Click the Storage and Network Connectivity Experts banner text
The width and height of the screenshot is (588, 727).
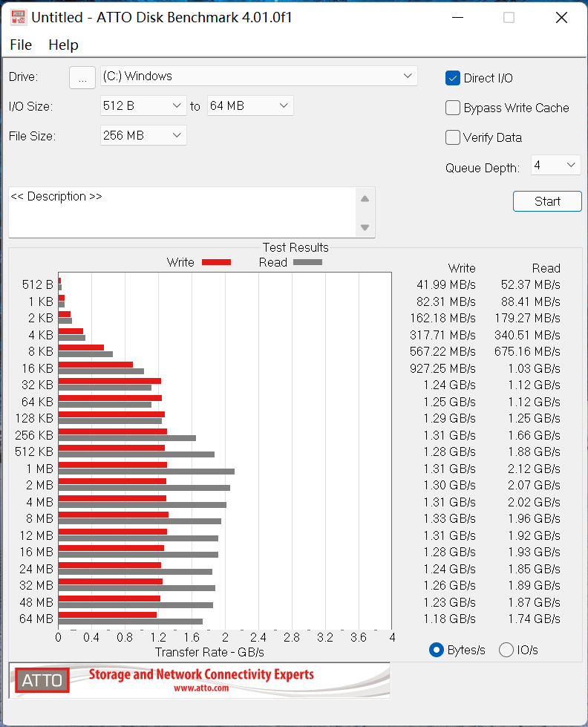pyautogui.click(x=201, y=674)
